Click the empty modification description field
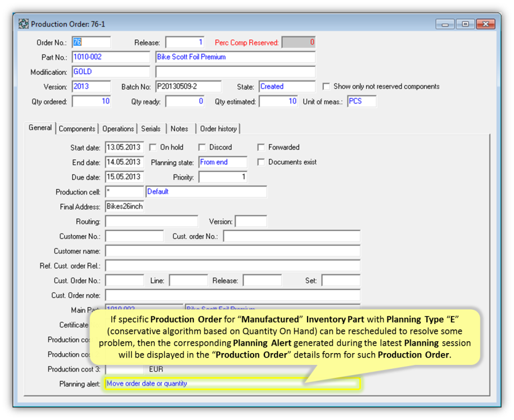The height and width of the screenshot is (420, 514). click(236, 72)
